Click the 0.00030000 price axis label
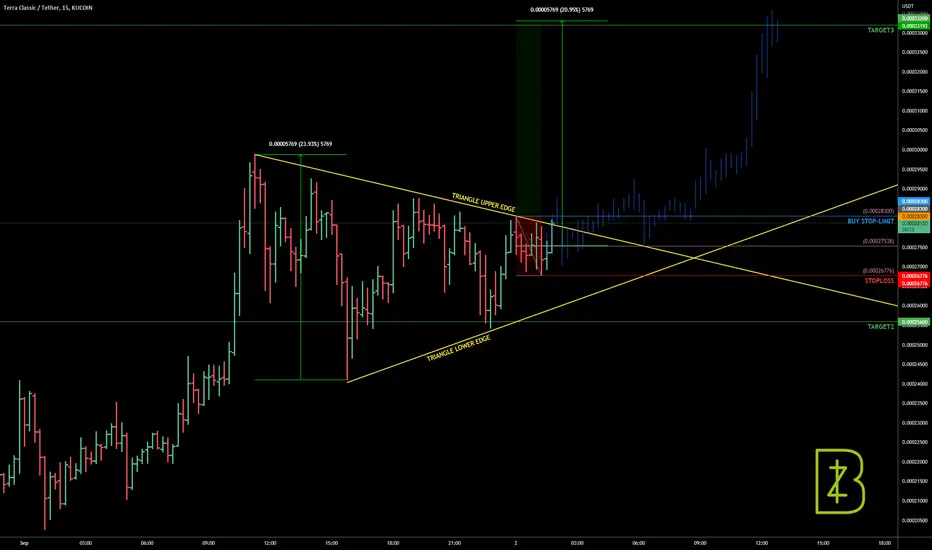 [x=915, y=150]
